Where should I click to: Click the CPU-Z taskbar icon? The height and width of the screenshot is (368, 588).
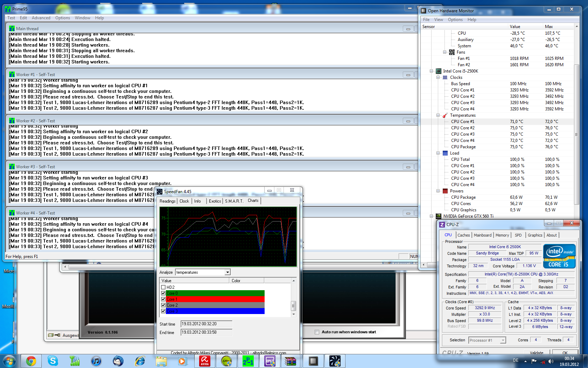tap(270, 361)
